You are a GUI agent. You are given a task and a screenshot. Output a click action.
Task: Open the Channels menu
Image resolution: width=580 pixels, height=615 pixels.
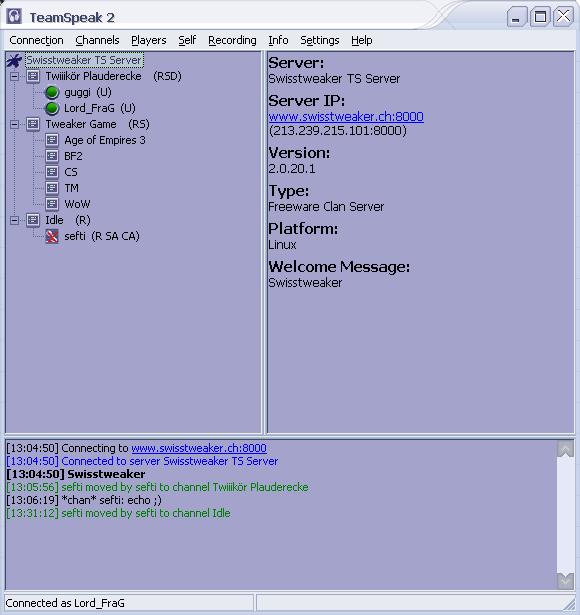97,40
